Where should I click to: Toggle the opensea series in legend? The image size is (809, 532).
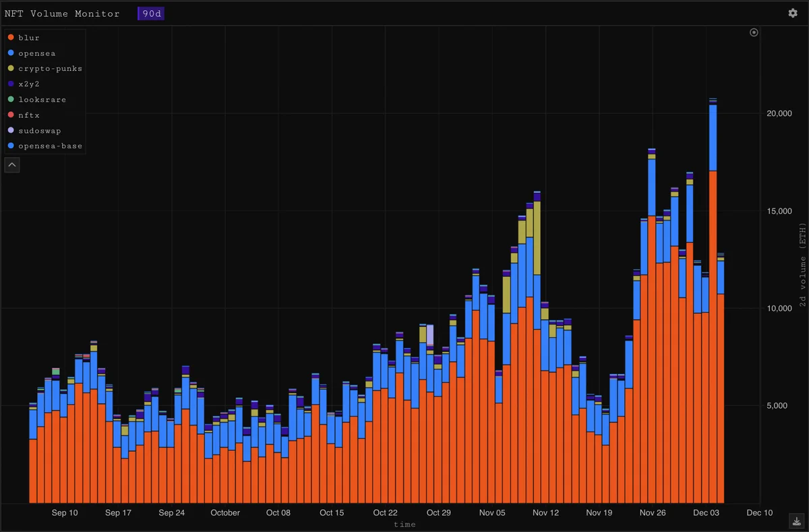coord(31,53)
